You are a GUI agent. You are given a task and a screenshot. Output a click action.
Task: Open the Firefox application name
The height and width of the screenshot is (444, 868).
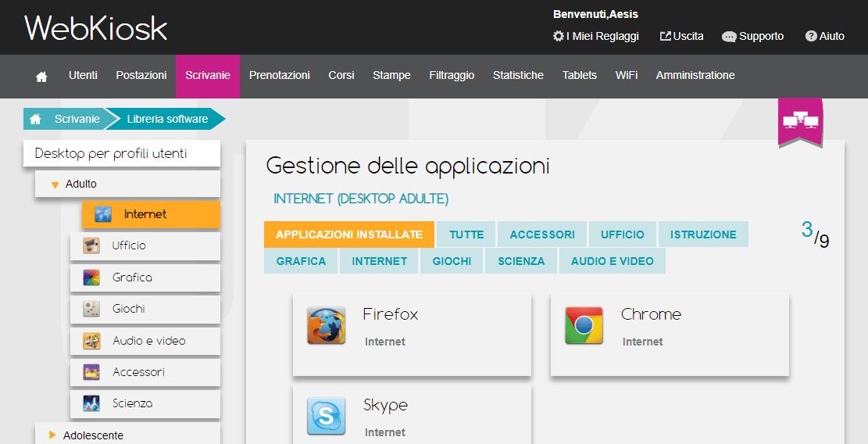[x=391, y=314]
